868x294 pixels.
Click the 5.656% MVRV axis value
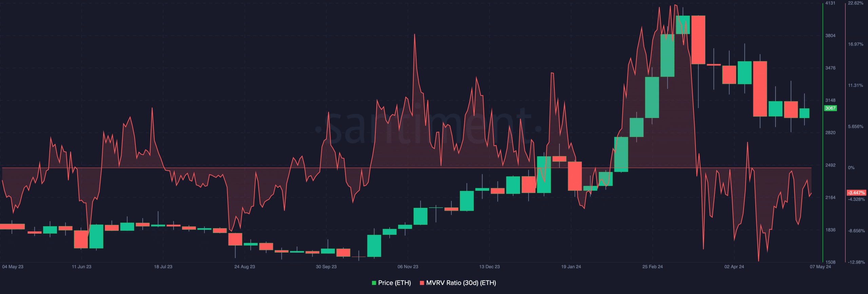[856, 126]
